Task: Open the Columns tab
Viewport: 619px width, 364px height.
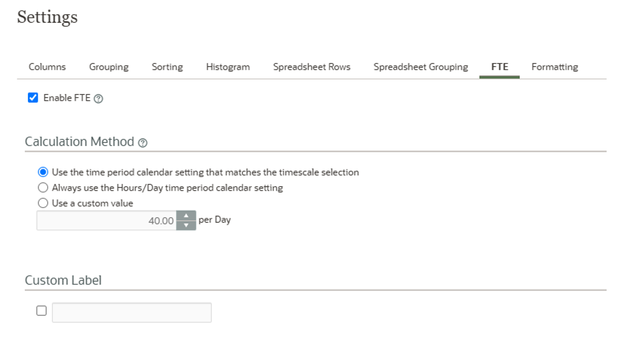Action: pyautogui.click(x=47, y=67)
